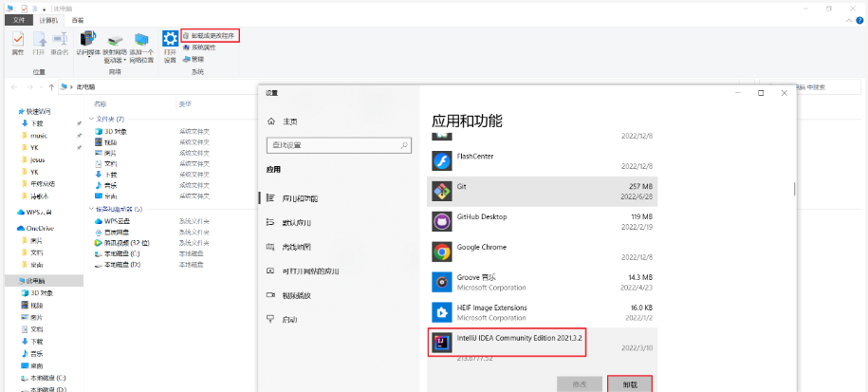Collapse the 设备和驱动器 (5) group chevron

tap(91, 209)
